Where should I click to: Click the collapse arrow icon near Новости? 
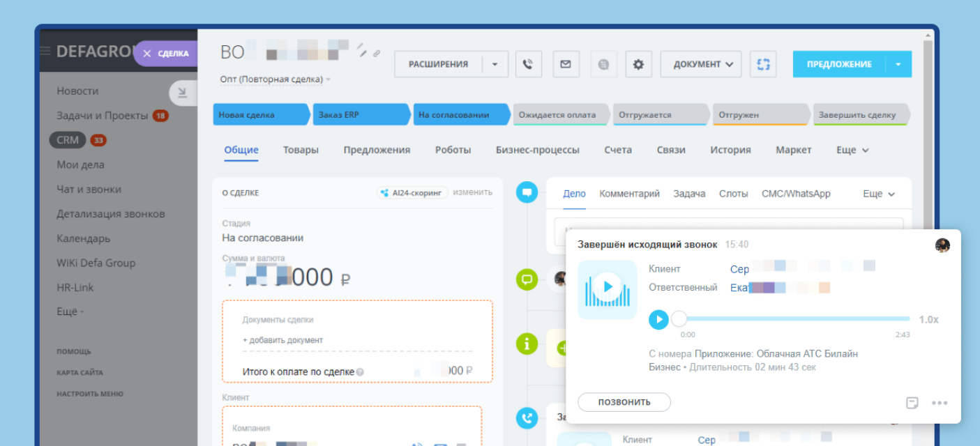[x=182, y=92]
